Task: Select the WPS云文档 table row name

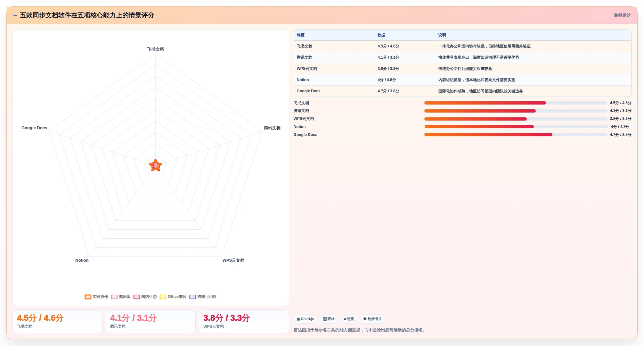Action: 307,69
